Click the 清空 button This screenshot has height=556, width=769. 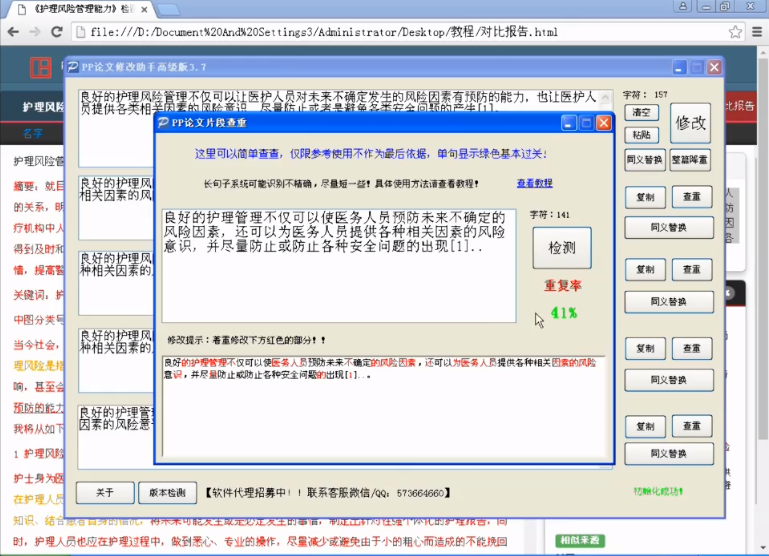(641, 113)
